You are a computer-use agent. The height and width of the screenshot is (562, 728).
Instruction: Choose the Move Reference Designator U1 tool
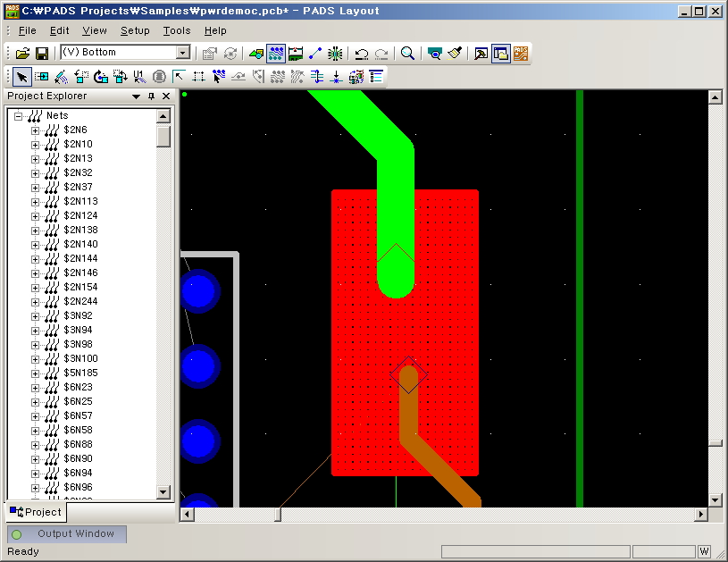pyautogui.click(x=139, y=77)
